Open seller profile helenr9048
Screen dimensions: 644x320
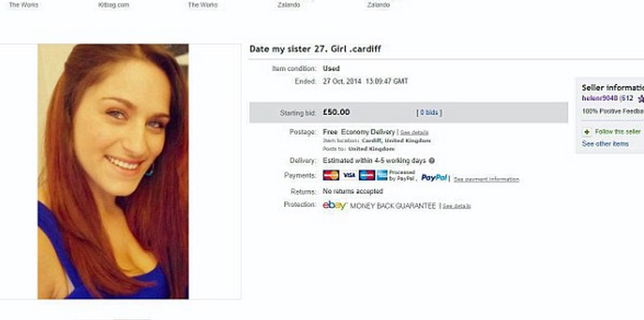(x=600, y=98)
